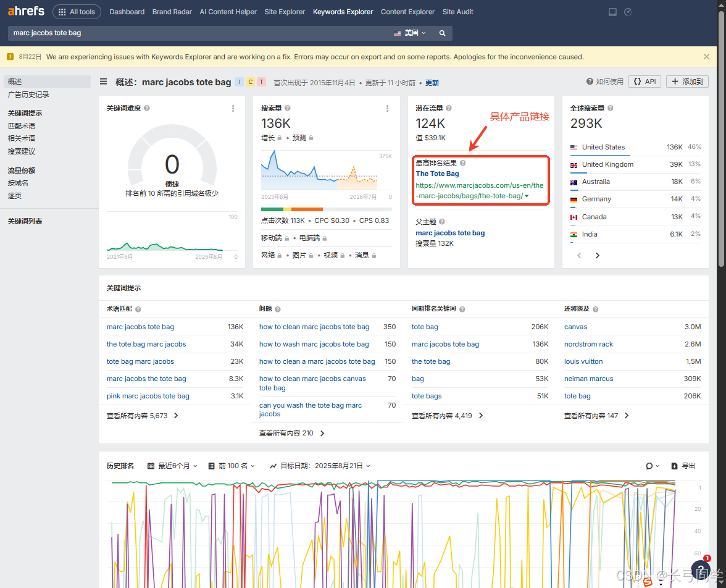Image resolution: width=726 pixels, height=588 pixels.
Task: Open the Brand Radar menu item
Action: pos(172,12)
